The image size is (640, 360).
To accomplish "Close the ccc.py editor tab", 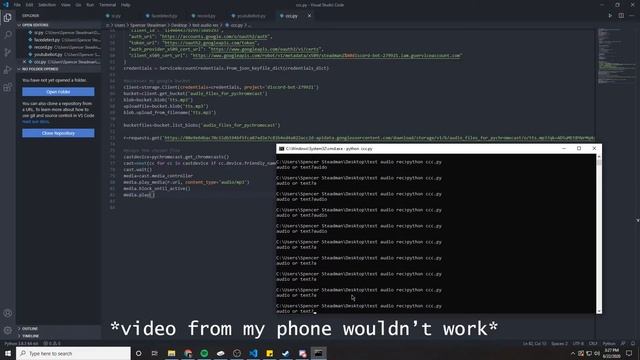I will pyautogui.click(x=309, y=16).
